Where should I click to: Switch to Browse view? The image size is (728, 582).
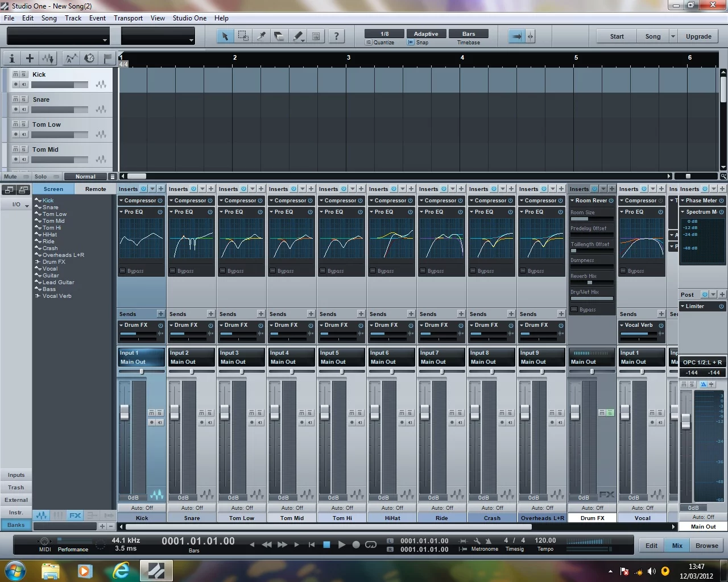click(706, 545)
